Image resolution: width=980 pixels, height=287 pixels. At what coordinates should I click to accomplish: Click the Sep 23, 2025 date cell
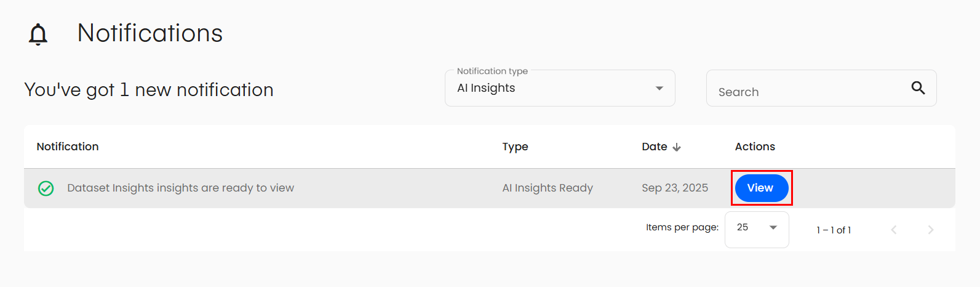point(675,188)
